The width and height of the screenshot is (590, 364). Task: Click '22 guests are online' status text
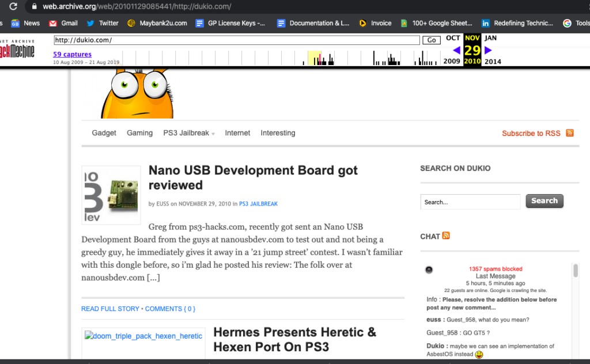(495, 290)
